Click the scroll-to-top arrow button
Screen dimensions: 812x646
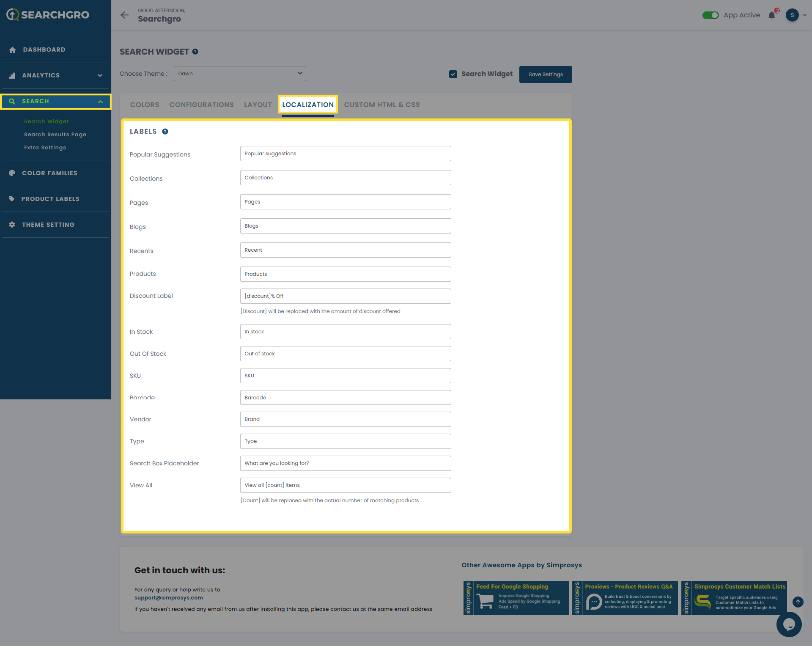tap(798, 602)
